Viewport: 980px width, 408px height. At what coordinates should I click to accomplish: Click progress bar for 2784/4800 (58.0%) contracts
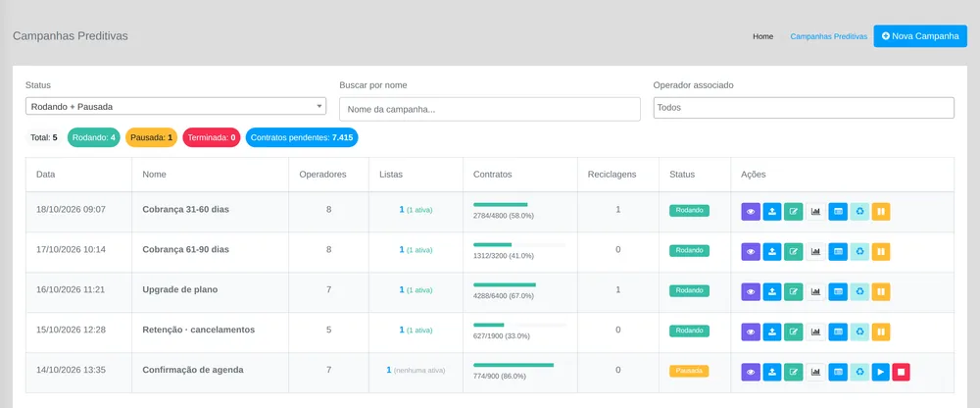[x=519, y=205]
